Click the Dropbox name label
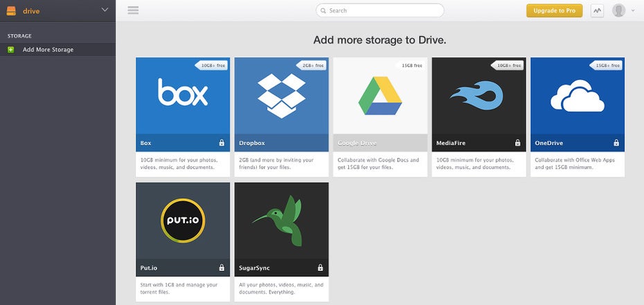The width and height of the screenshot is (644, 305). pos(252,143)
